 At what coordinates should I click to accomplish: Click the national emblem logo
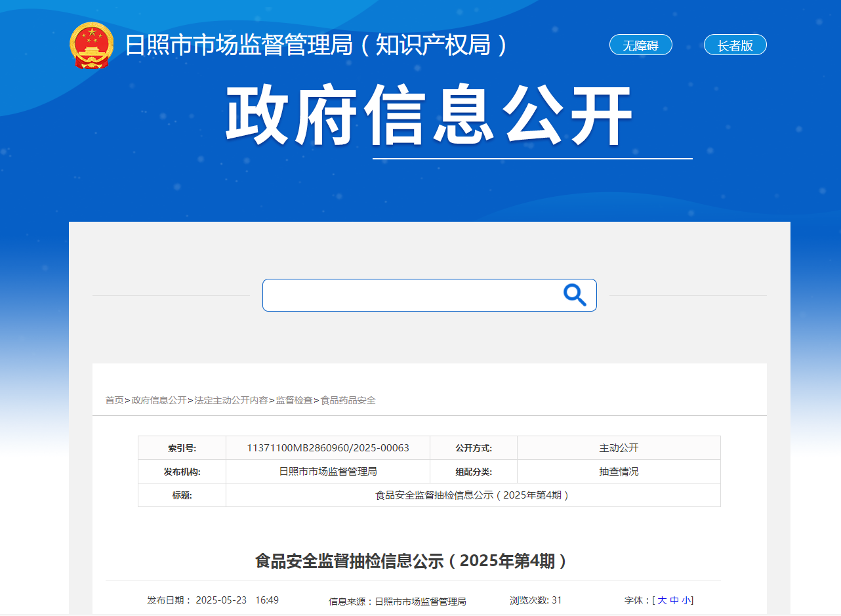click(92, 46)
